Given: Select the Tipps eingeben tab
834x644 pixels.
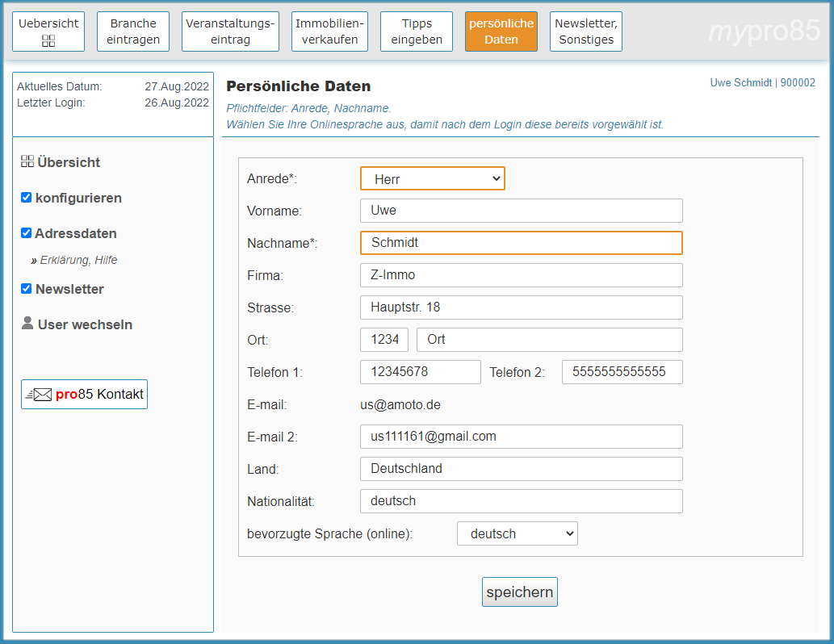Looking at the screenshot, I should click(x=417, y=31).
